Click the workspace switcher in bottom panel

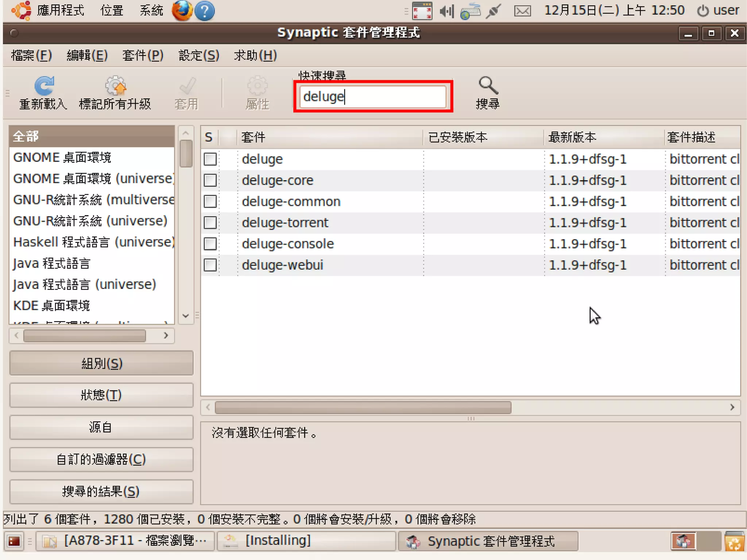(695, 541)
